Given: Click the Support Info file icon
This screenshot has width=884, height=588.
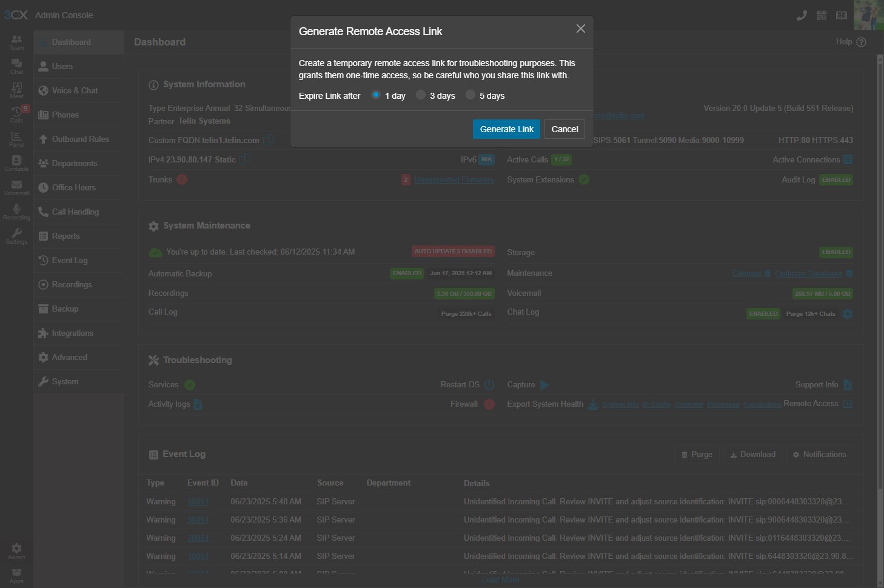Looking at the screenshot, I should click(848, 384).
